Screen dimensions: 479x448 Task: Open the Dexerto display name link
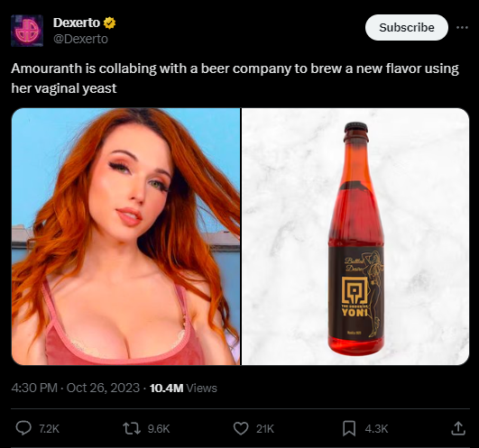tap(77, 23)
